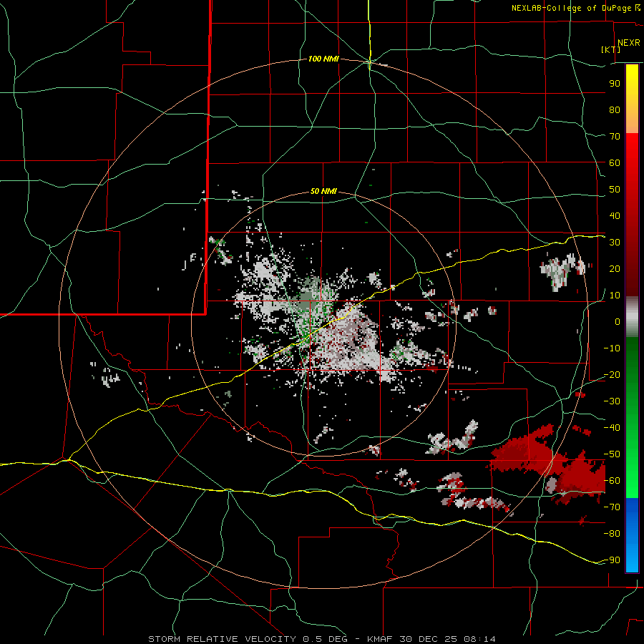Click the 60 value on the velocity scale
This screenshot has width=644, height=644.
click(x=615, y=162)
